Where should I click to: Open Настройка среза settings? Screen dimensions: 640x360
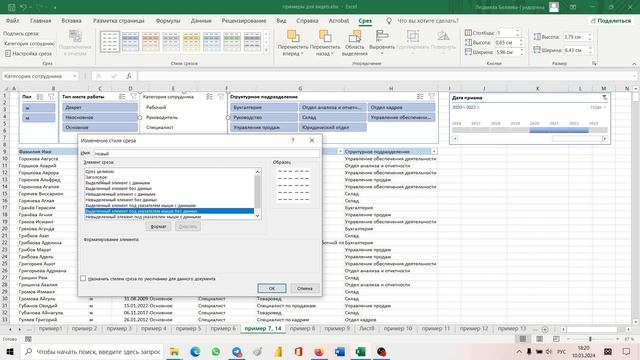[28, 53]
